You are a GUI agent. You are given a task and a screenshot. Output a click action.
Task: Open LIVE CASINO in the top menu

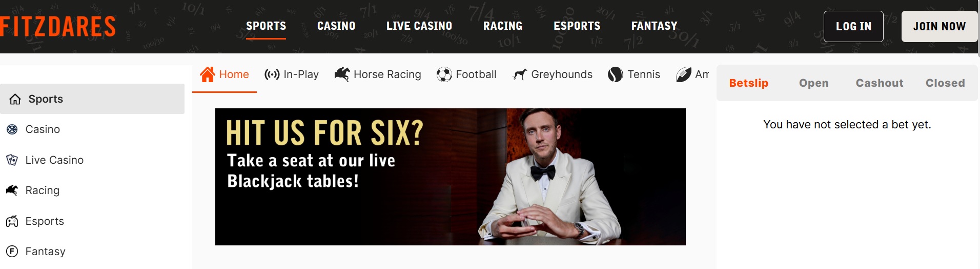click(419, 26)
